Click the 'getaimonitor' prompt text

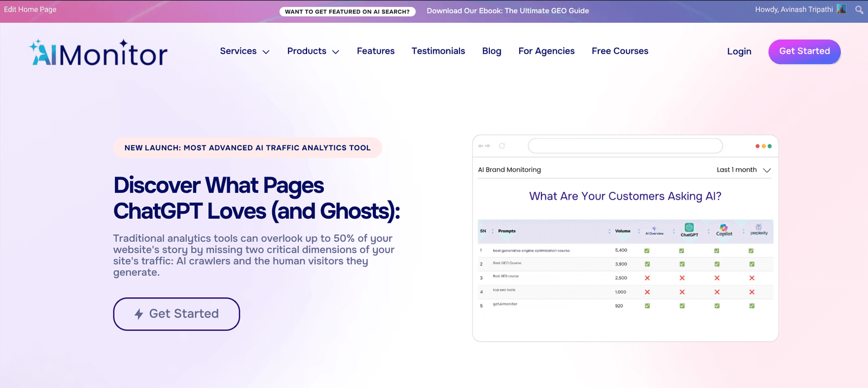click(x=505, y=304)
